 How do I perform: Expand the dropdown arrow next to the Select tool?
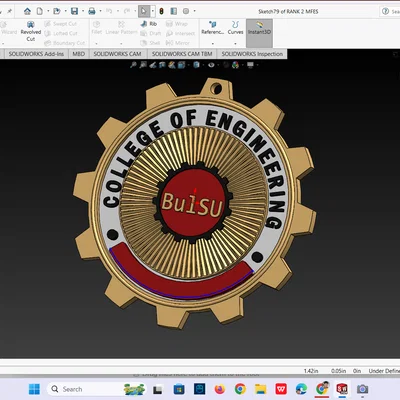click(153, 11)
